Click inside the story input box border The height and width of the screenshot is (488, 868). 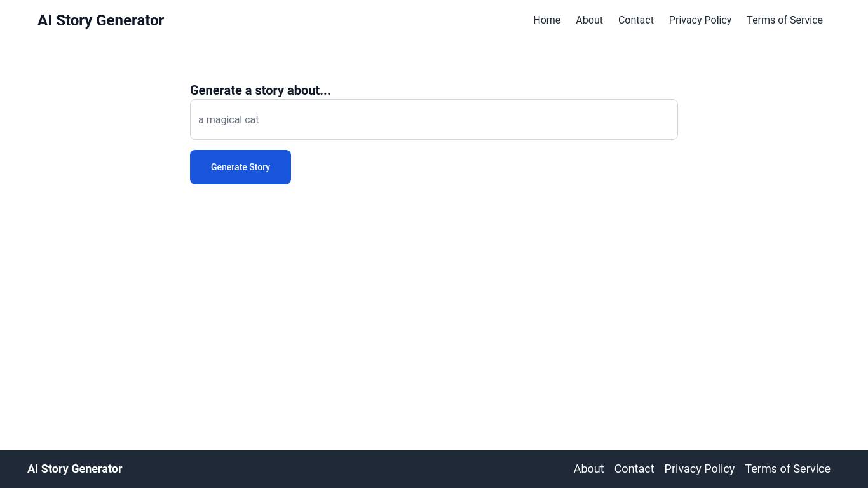(x=434, y=119)
